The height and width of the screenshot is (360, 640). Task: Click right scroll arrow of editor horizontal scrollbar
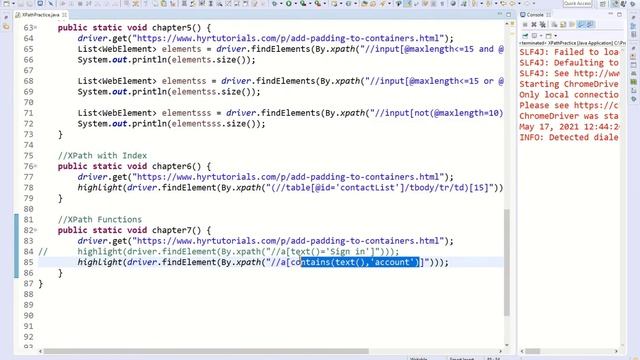tap(500, 351)
